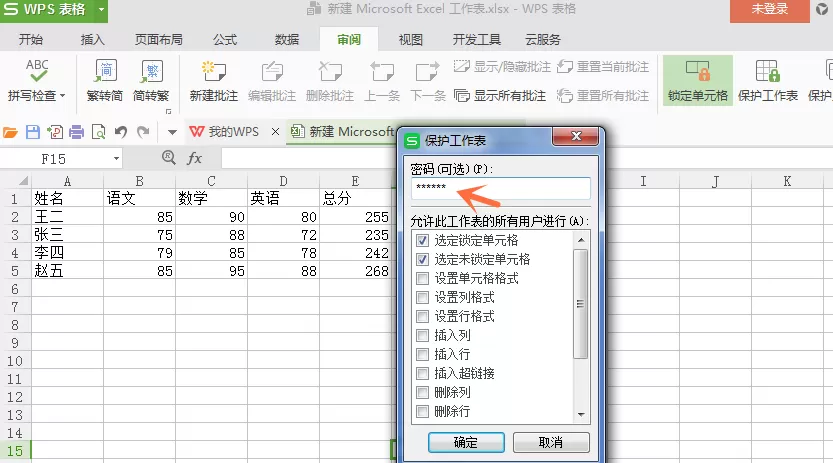Switch to 页面布局 tab
The width and height of the screenshot is (833, 463).
tap(158, 40)
